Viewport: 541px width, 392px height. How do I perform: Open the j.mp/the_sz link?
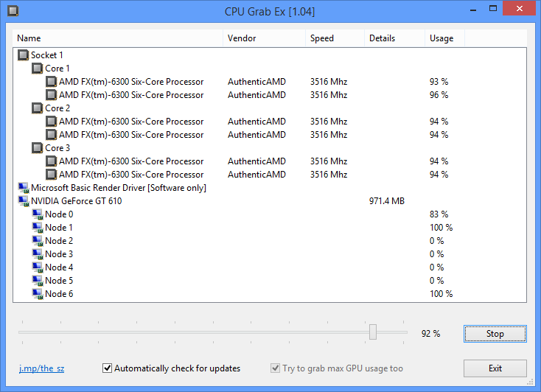(42, 368)
